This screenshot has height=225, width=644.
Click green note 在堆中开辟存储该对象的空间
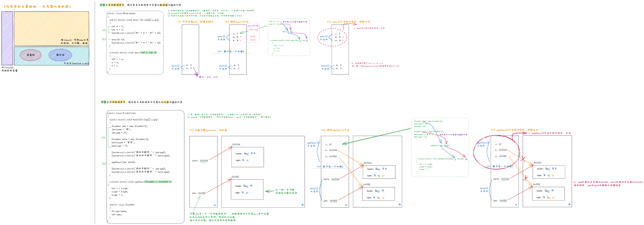click(x=286, y=191)
